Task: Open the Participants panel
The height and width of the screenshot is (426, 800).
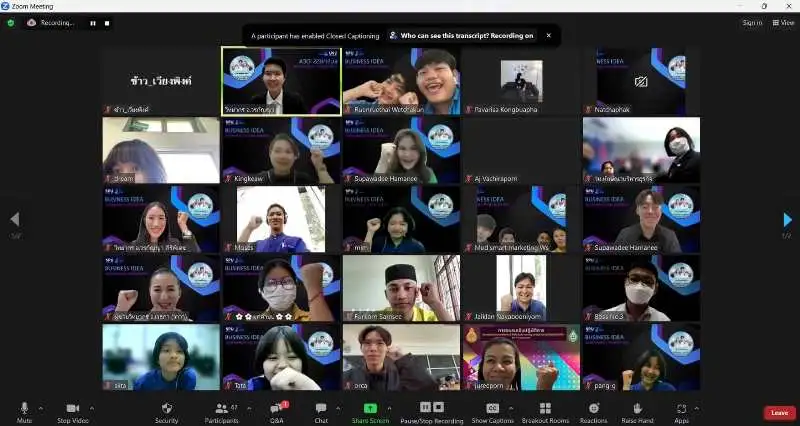Action: coord(221,411)
